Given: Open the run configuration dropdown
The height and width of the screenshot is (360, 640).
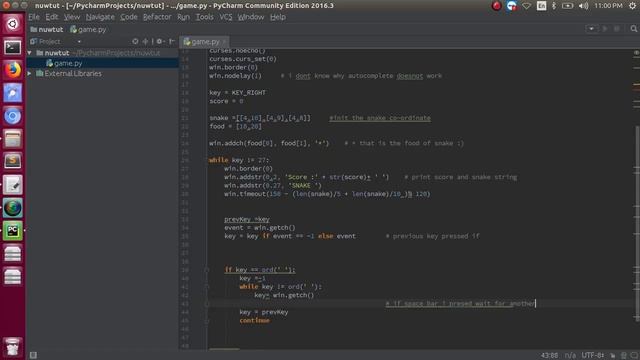Looking at the screenshot, I should pos(591,29).
